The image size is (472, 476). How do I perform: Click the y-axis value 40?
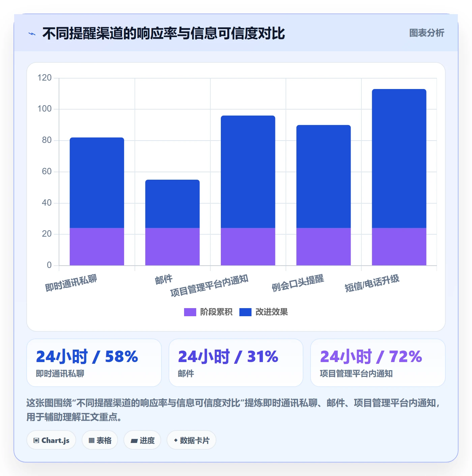click(x=47, y=203)
